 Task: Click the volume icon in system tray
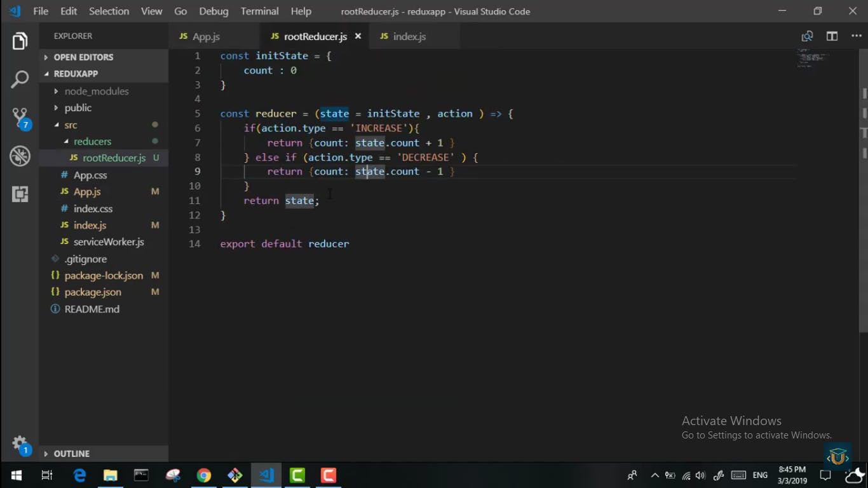pyautogui.click(x=701, y=475)
